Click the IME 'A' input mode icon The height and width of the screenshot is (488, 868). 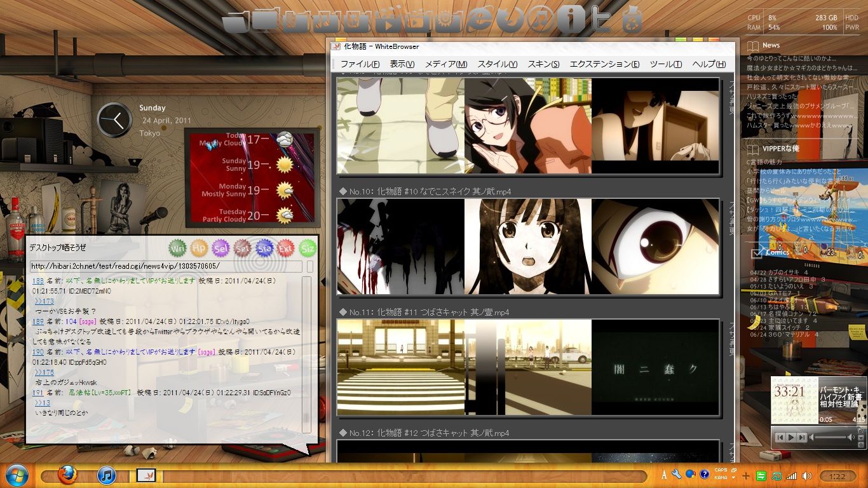click(x=664, y=475)
